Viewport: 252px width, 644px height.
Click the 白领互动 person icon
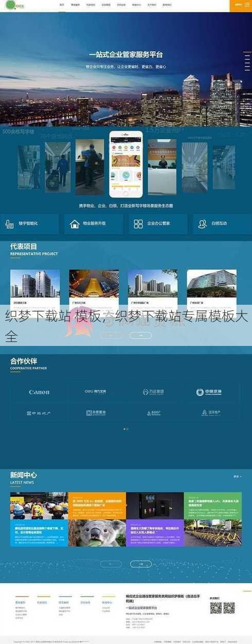pyautogui.click(x=203, y=223)
